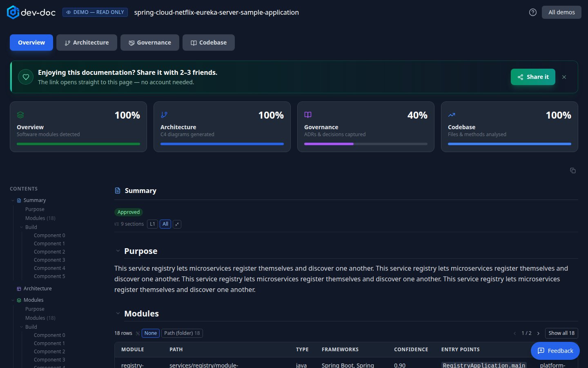Click the Architecture layout icon in Contents
This screenshot has width=588, height=368.
(19, 289)
